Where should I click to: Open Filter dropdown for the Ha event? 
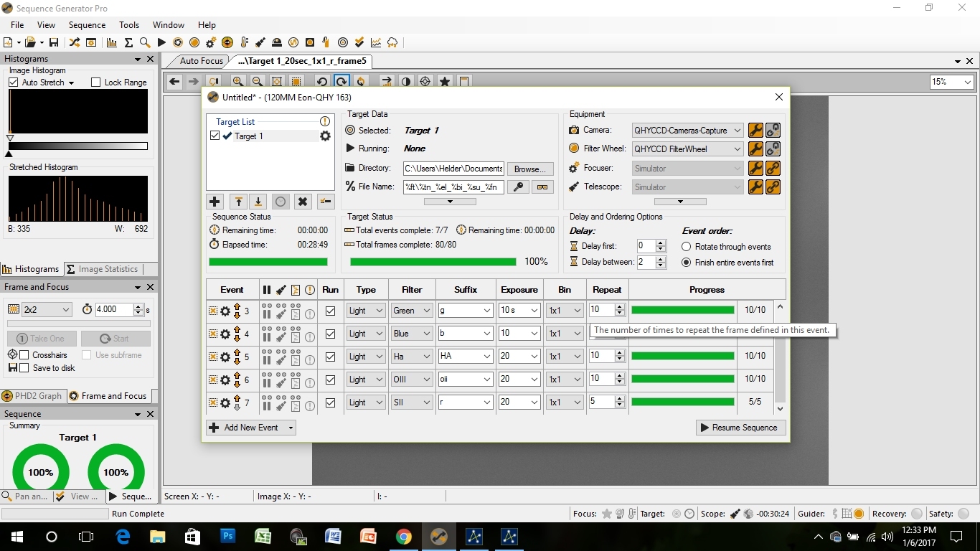tap(426, 357)
